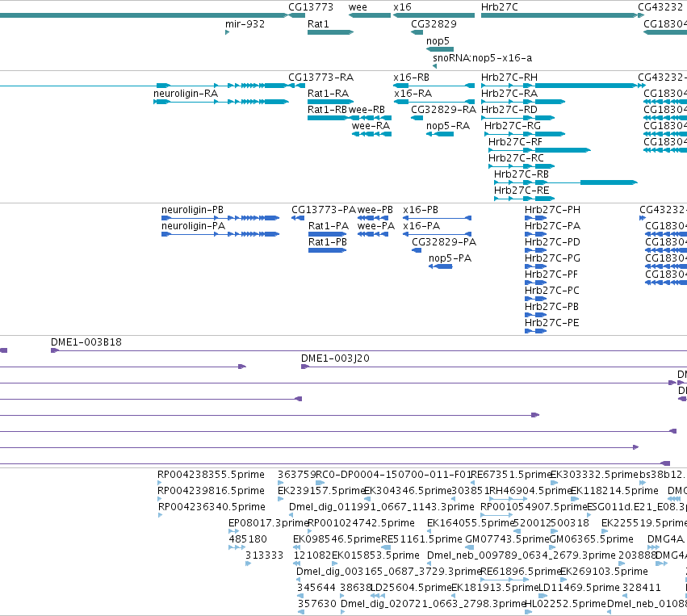The height and width of the screenshot is (616, 687).
Task: Select the mir-932 gene label
Action: [245, 24]
